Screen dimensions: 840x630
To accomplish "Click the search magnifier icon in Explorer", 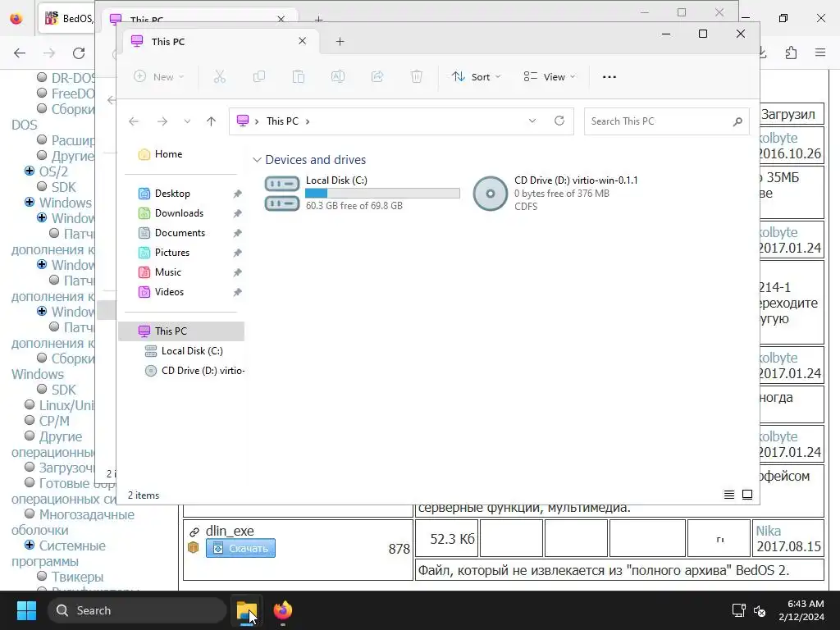I will [x=737, y=121].
